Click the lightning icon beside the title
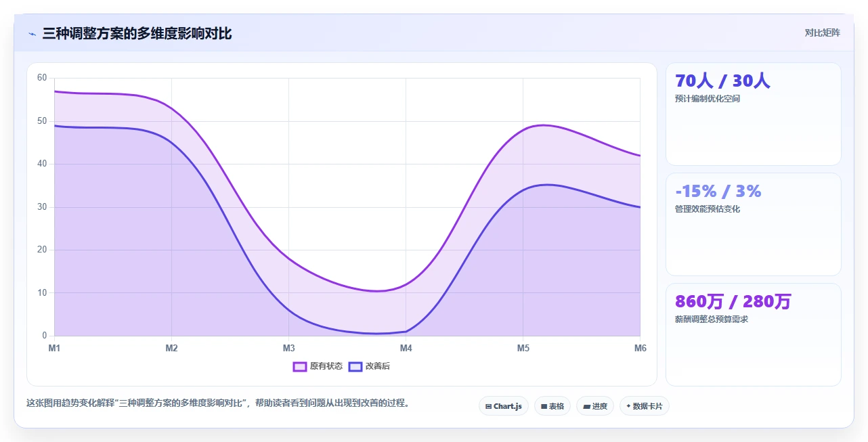This screenshot has height=442, width=868. [x=32, y=34]
